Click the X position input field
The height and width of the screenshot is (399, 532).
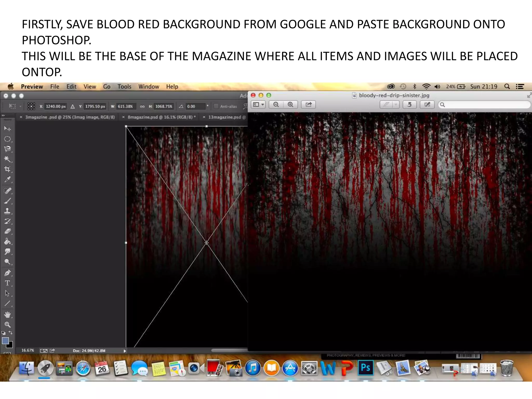click(x=56, y=106)
